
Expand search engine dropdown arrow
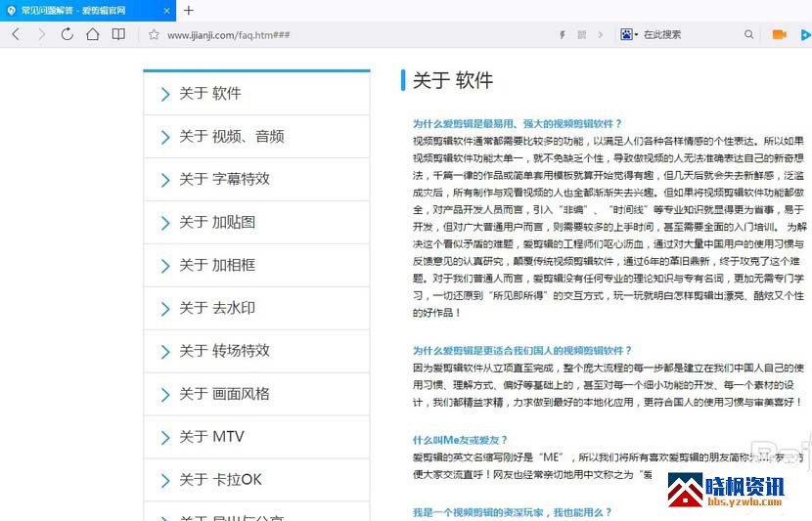tap(636, 34)
